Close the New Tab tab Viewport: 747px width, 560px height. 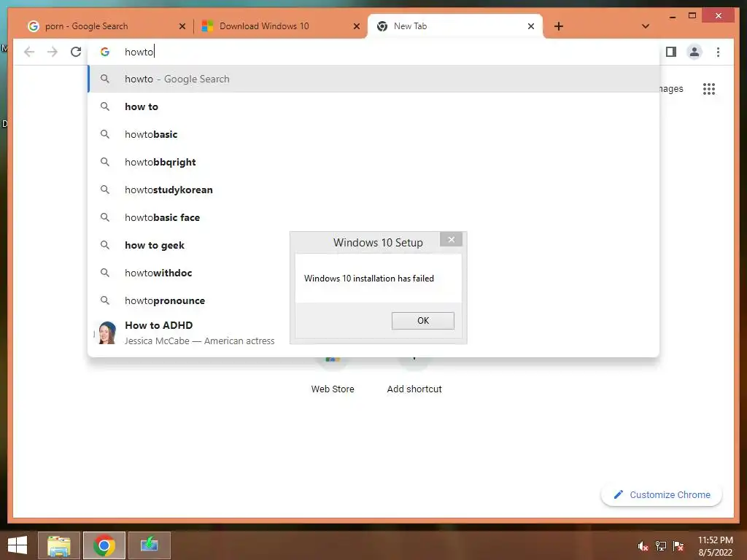tap(531, 26)
